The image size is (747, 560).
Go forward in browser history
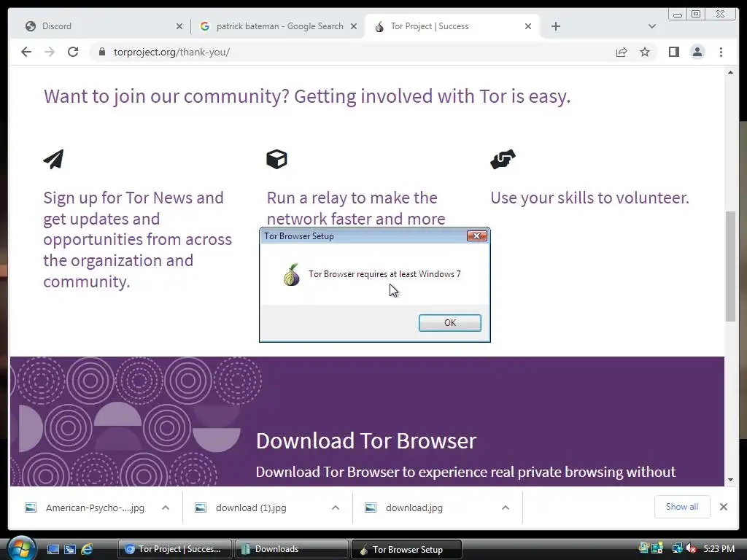pos(50,52)
